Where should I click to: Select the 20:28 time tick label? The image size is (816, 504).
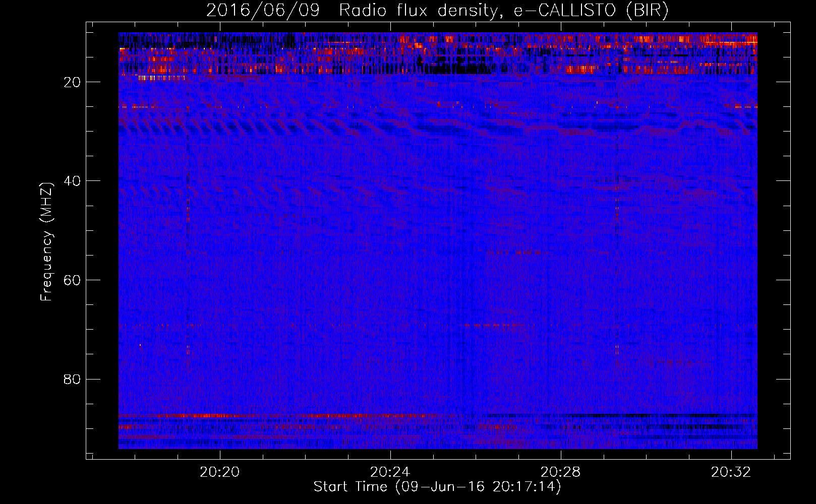pyautogui.click(x=560, y=472)
